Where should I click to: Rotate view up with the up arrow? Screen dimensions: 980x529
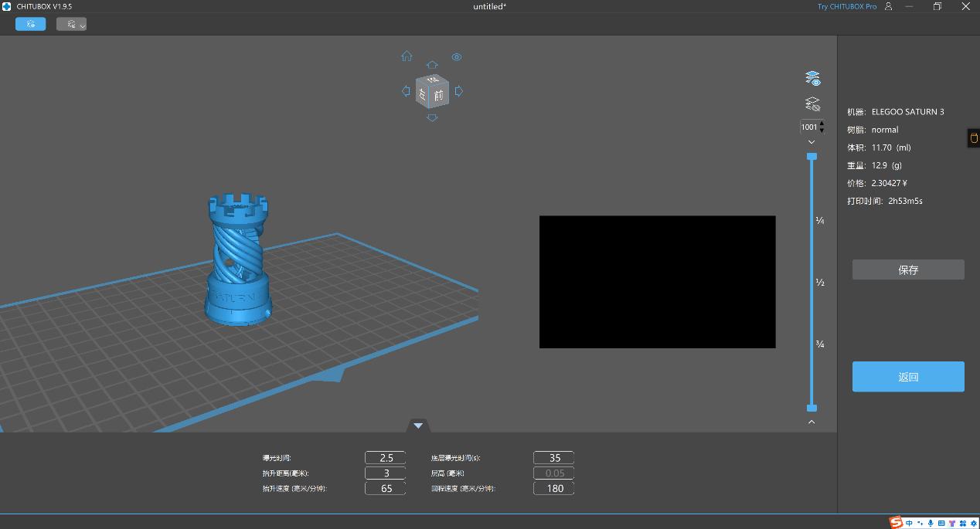point(432,65)
